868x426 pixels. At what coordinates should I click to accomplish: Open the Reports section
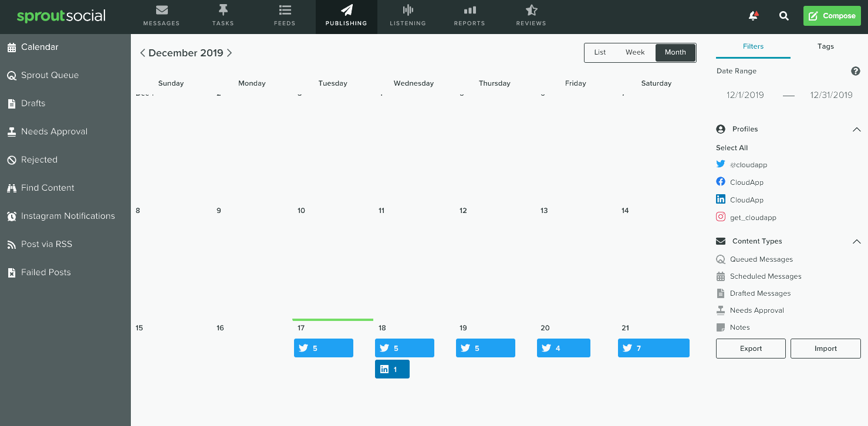[470, 16]
